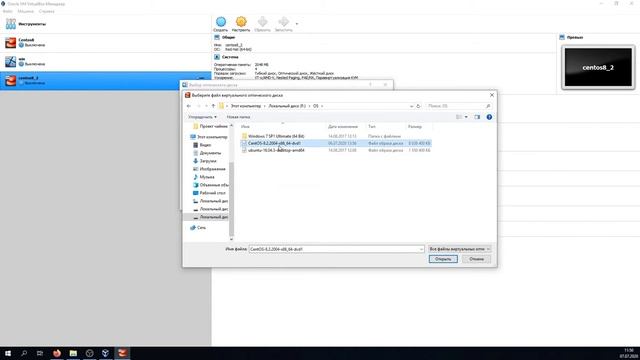640x360 pixels.
Task: Refresh the file dialog folder view
Action: (x=418, y=106)
